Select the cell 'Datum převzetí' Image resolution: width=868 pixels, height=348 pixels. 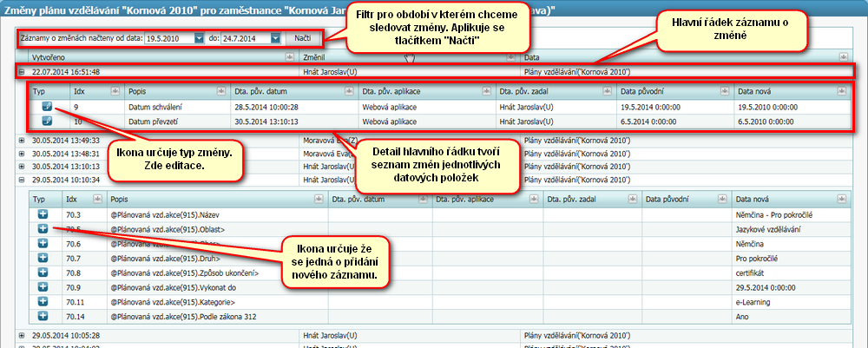(176, 121)
